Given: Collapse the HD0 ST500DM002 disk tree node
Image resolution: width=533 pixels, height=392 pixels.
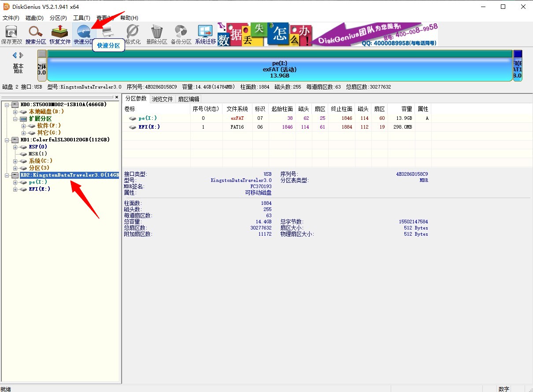Looking at the screenshot, I should pos(7,104).
